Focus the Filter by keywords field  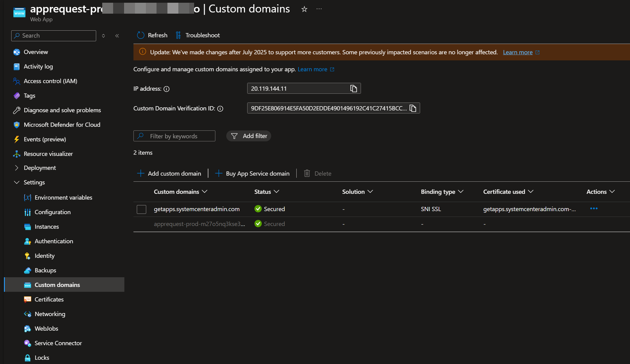[x=174, y=136]
